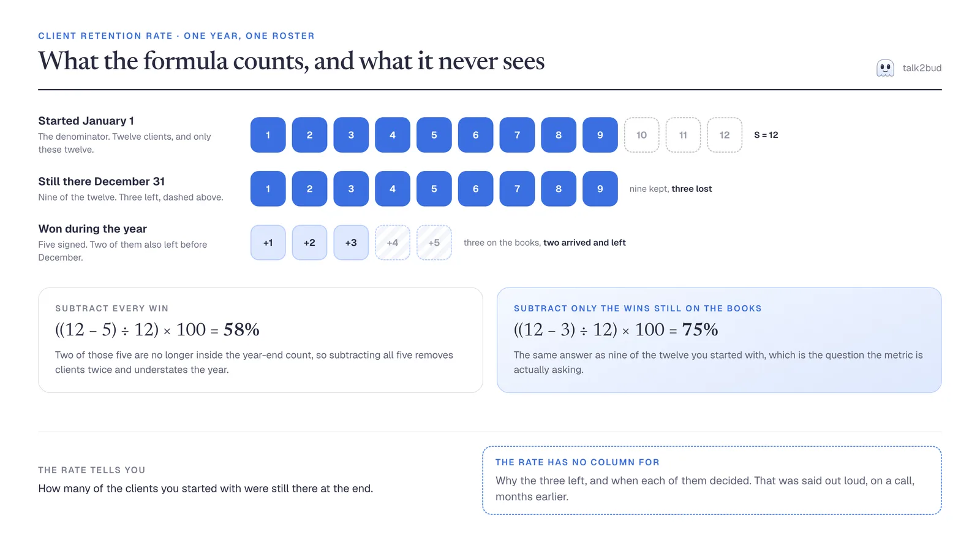Select dashed client tile 10 in January row

(x=641, y=135)
